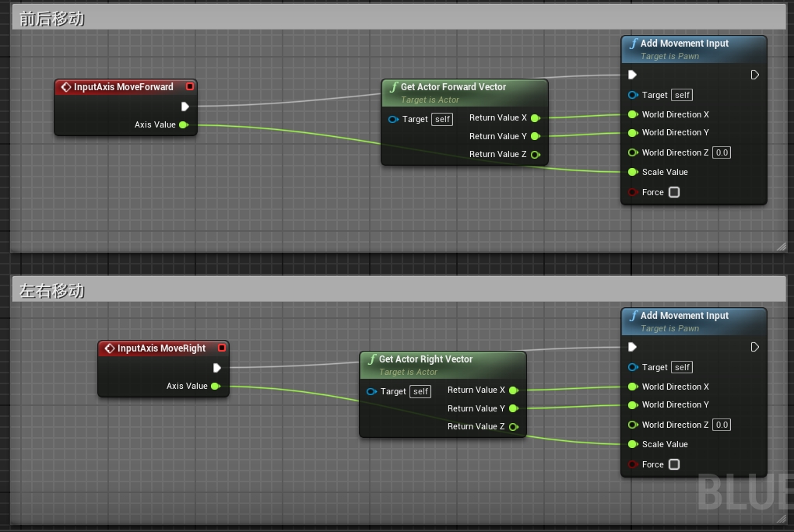The width and height of the screenshot is (794, 532).
Task: Click resize handle of 前后移动 comment box
Action: click(x=781, y=246)
